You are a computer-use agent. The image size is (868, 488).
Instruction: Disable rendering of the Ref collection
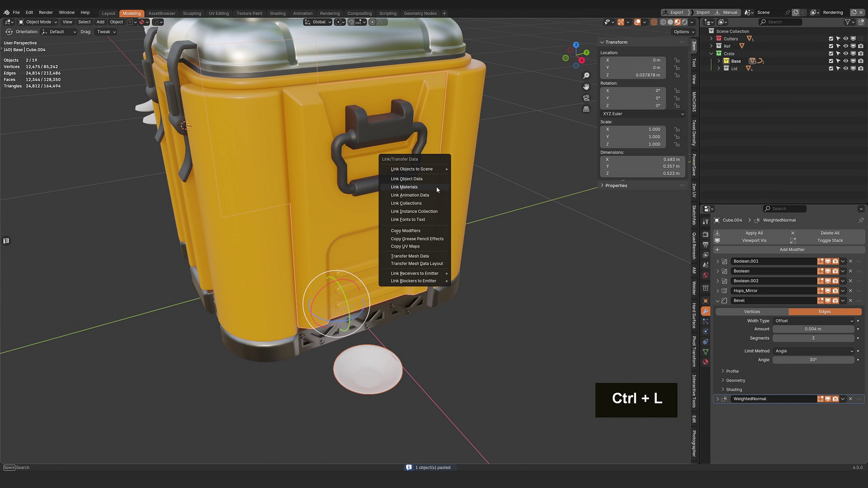coord(860,46)
